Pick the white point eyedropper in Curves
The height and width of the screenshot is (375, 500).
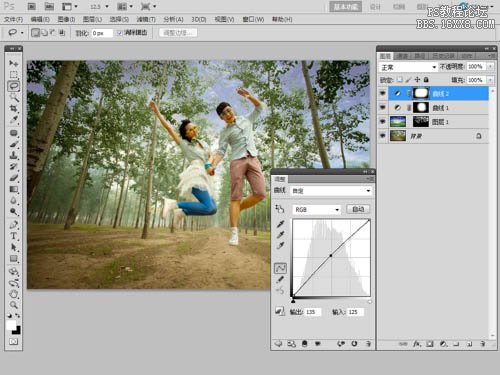(x=280, y=246)
